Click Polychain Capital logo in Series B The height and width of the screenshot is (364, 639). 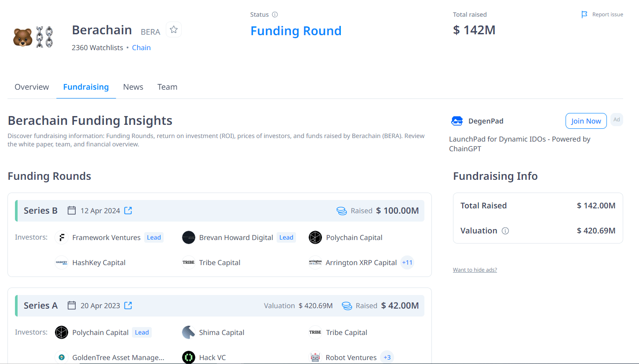315,237
